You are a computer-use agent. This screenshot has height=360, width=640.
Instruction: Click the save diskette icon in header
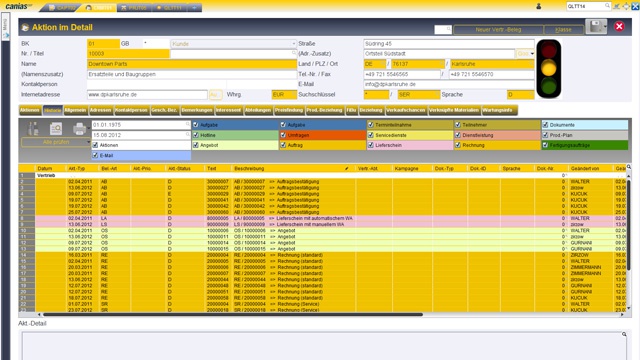click(x=595, y=27)
